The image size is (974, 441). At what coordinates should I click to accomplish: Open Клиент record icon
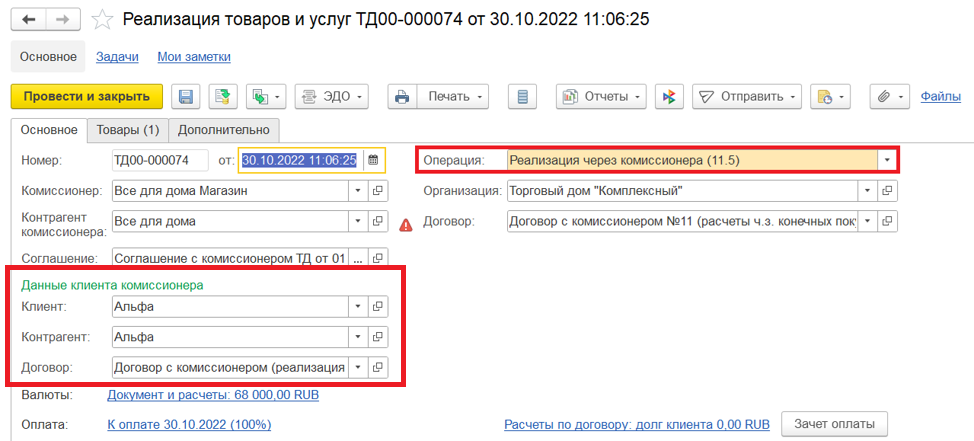[x=378, y=306]
